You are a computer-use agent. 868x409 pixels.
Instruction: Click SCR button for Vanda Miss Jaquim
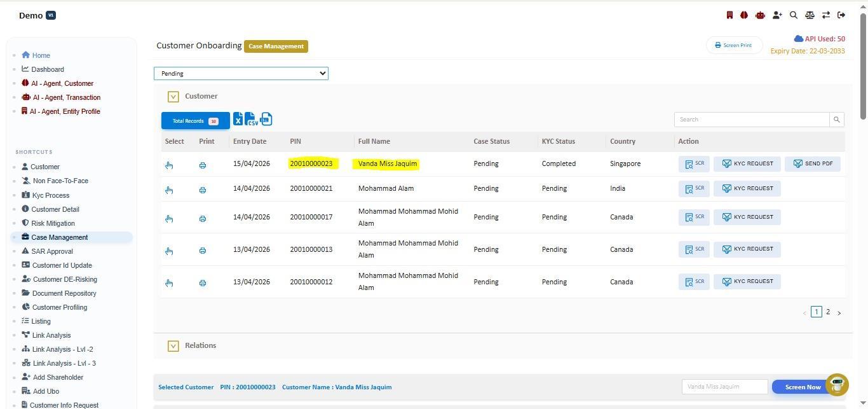pyautogui.click(x=694, y=164)
